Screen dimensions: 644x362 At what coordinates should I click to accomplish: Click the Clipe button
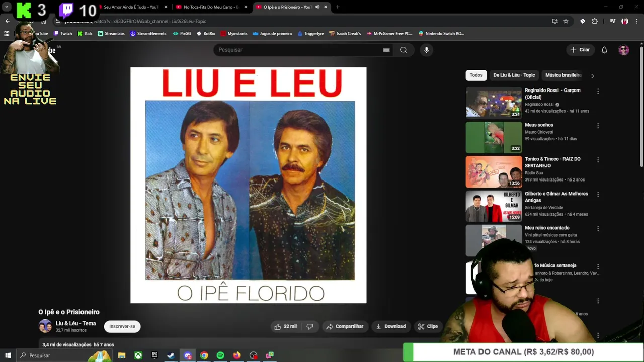pyautogui.click(x=428, y=326)
